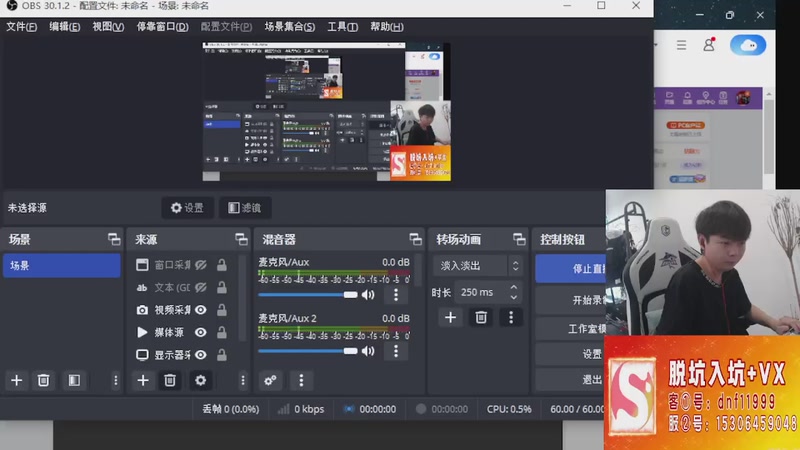
Task: Toggle 工作室模式 studio mode button
Action: (570, 329)
